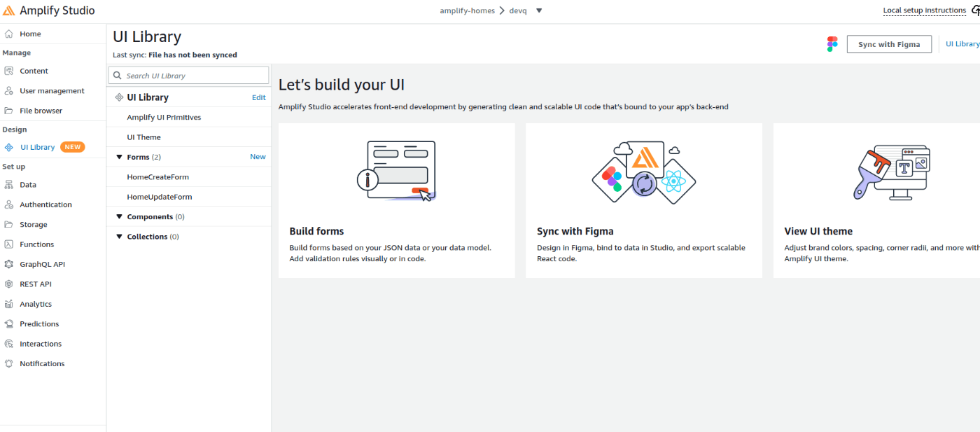980x432 pixels.
Task: Click the View UI theme illustration
Action: point(892,172)
